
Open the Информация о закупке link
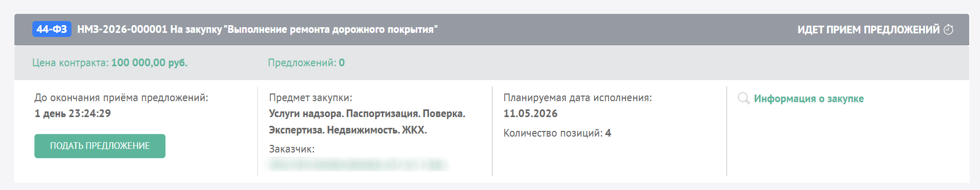[x=808, y=99]
